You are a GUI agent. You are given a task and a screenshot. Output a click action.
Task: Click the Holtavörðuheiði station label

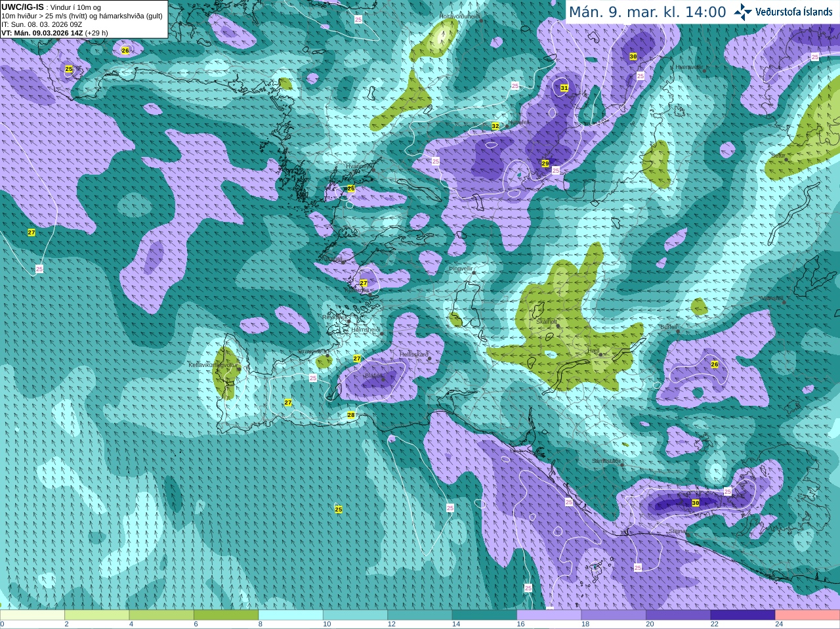pos(459,16)
